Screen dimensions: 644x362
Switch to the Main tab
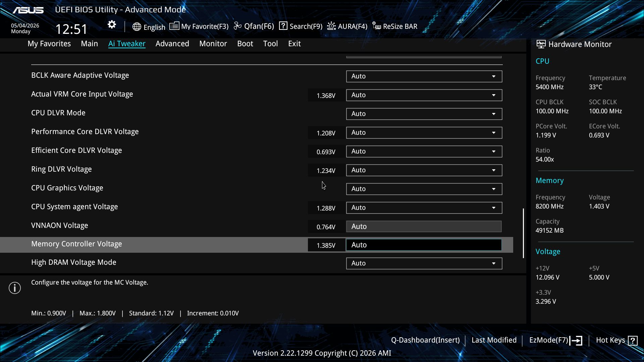pyautogui.click(x=89, y=44)
